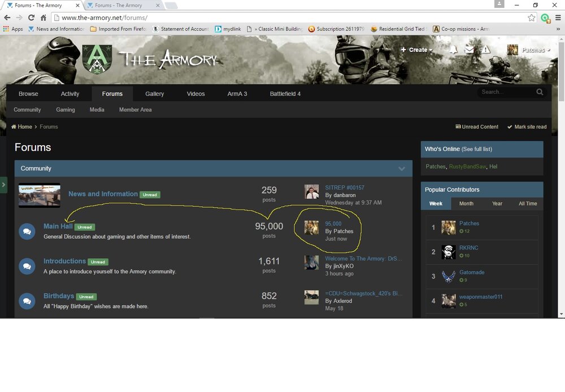Click the search magnifier icon

click(540, 92)
